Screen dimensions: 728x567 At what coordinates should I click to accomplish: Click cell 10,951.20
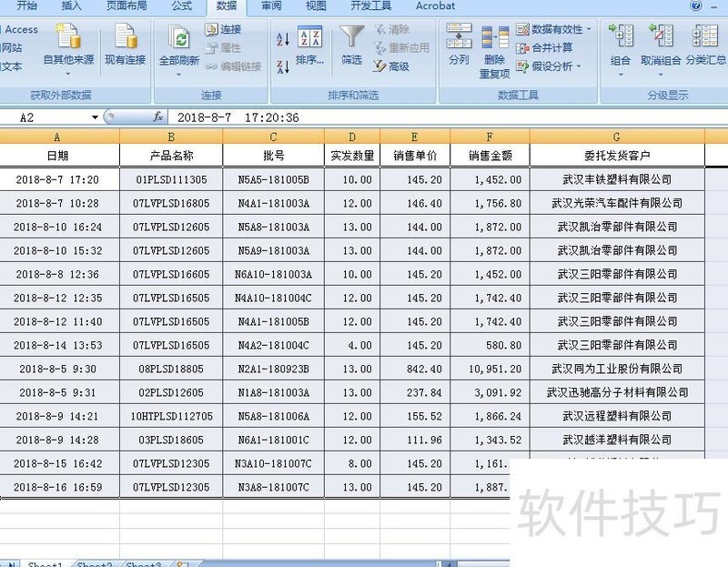pyautogui.click(x=490, y=370)
